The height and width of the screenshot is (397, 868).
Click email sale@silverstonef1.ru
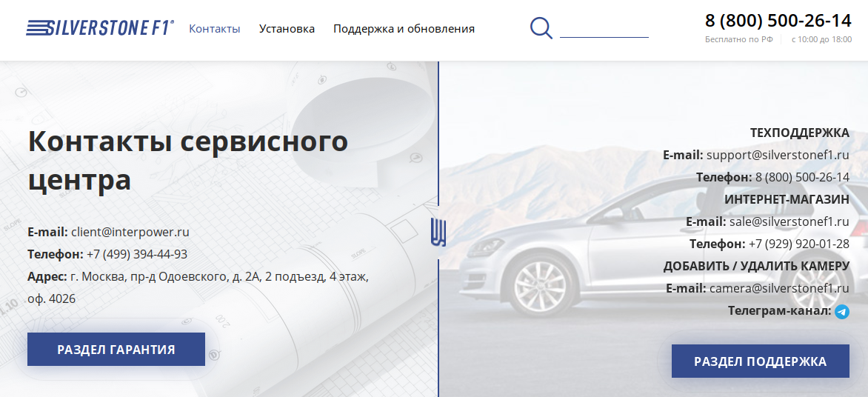pyautogui.click(x=789, y=222)
